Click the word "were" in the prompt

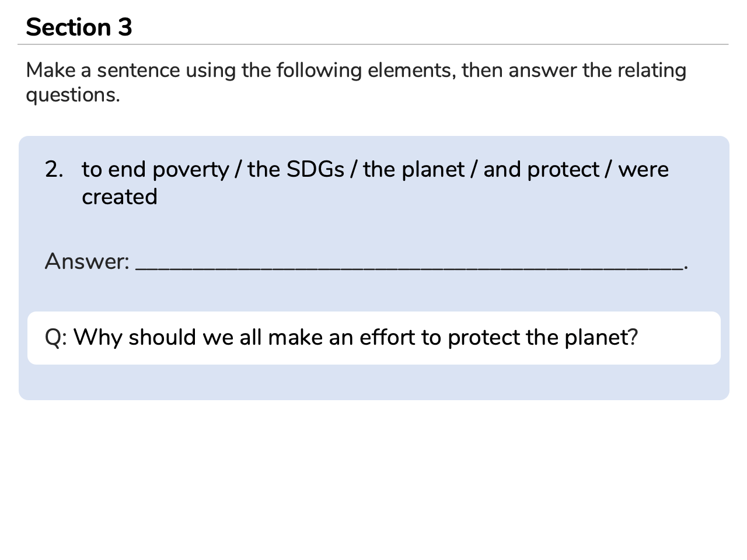point(643,170)
